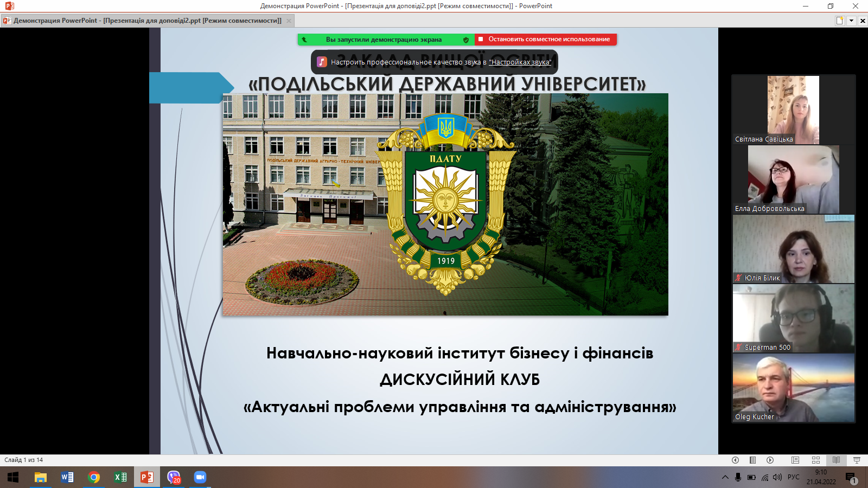Image resolution: width=868 pixels, height=488 pixels.
Task: Open Viber from the taskbar
Action: pyautogui.click(x=174, y=477)
